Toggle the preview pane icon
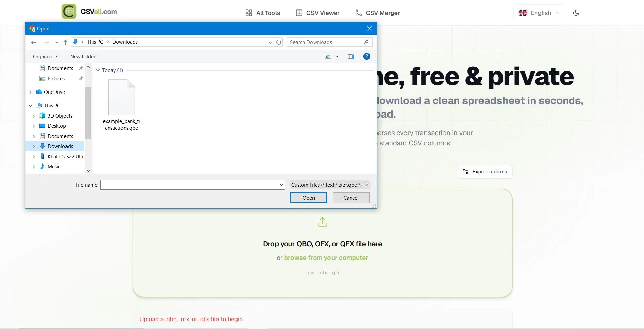Image resolution: width=644 pixels, height=329 pixels. click(x=351, y=56)
